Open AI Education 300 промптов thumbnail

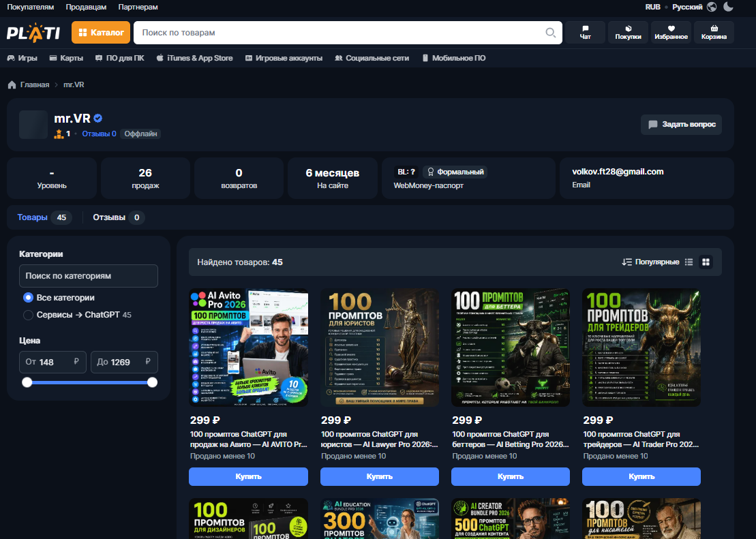pos(380,519)
